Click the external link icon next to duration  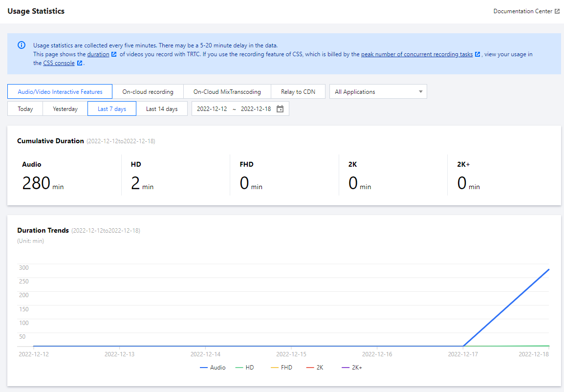(x=114, y=54)
